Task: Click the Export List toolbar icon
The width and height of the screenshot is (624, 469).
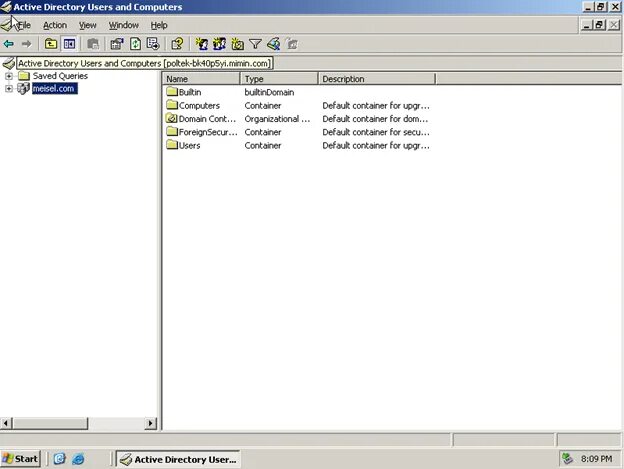Action: click(153, 44)
